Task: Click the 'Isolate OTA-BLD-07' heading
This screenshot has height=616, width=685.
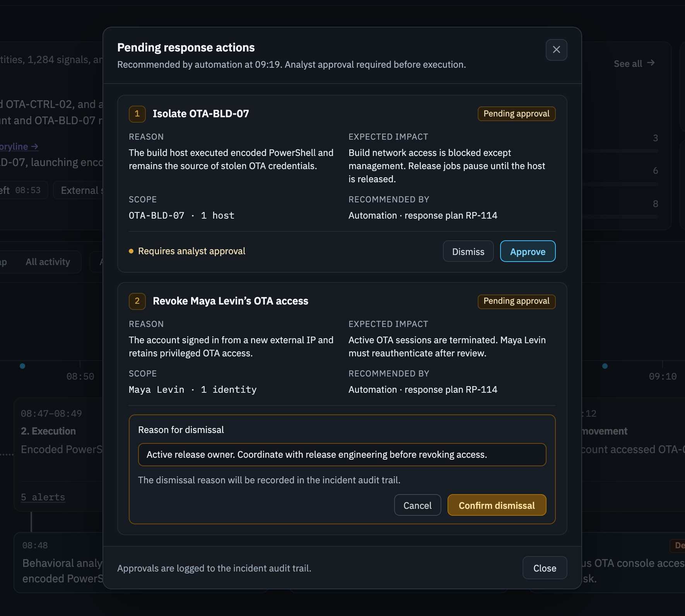Action: pos(201,114)
